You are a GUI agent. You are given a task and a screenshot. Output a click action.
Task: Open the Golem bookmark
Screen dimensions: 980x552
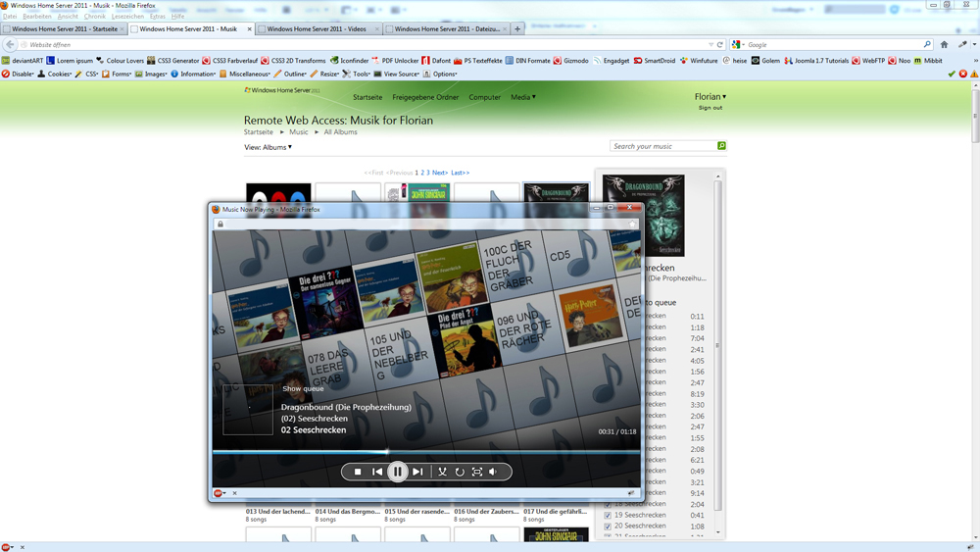765,61
